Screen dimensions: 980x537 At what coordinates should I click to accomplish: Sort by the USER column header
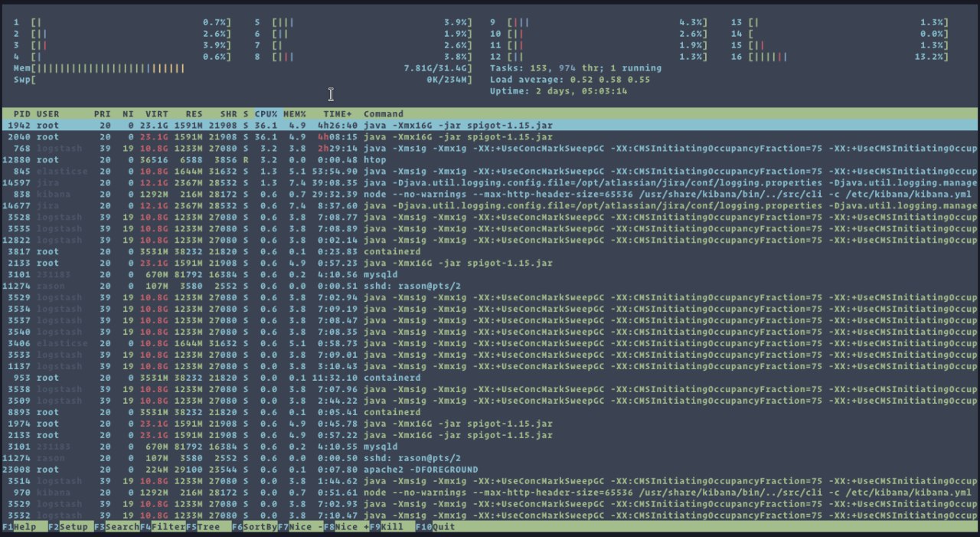point(48,113)
